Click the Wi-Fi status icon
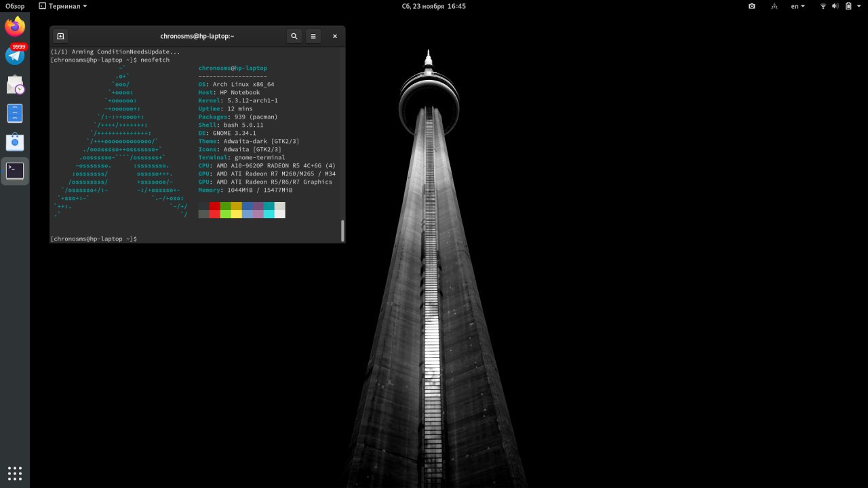The image size is (868, 488). point(823,6)
